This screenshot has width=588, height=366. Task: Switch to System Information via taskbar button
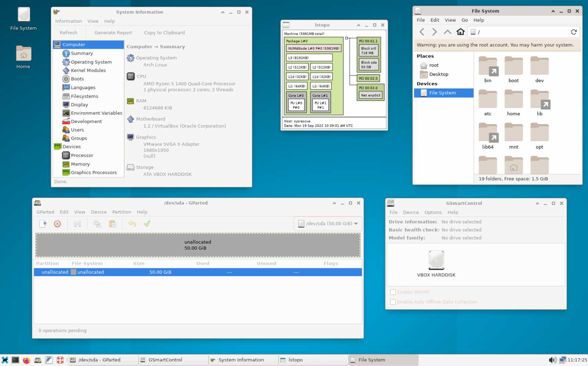pyautogui.click(x=243, y=360)
